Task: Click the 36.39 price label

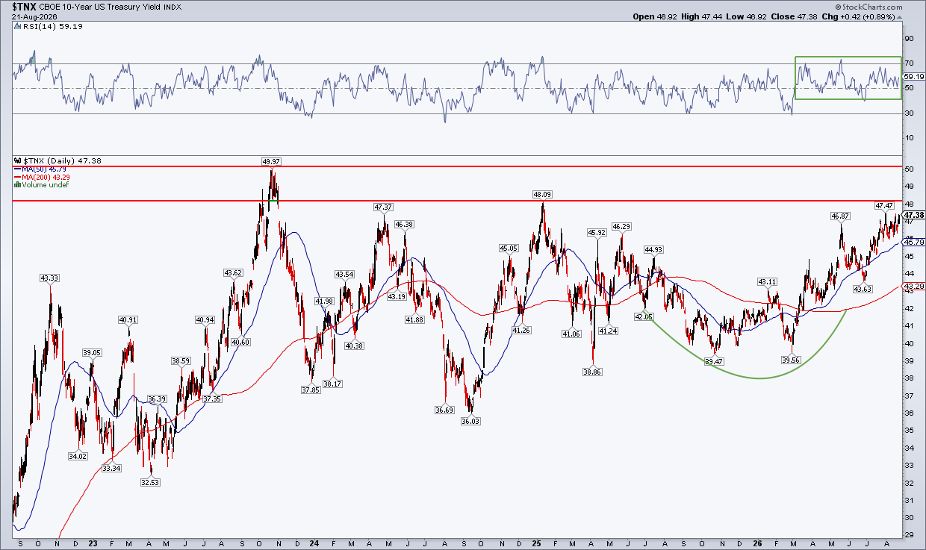Action: click(x=156, y=399)
